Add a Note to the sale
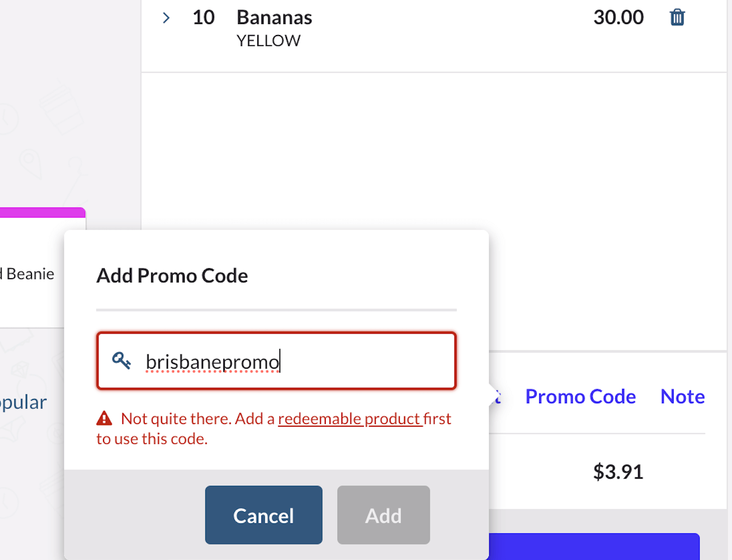This screenshot has width=732, height=560. tap(682, 396)
